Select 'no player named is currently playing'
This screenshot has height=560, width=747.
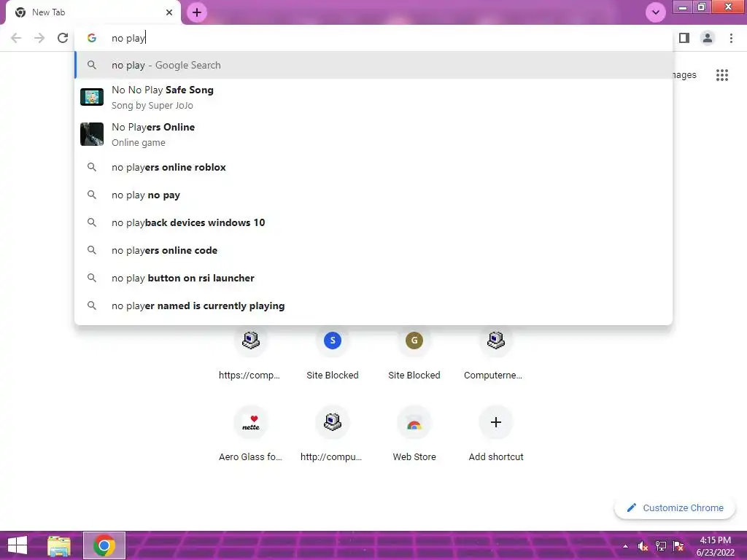click(x=374, y=306)
